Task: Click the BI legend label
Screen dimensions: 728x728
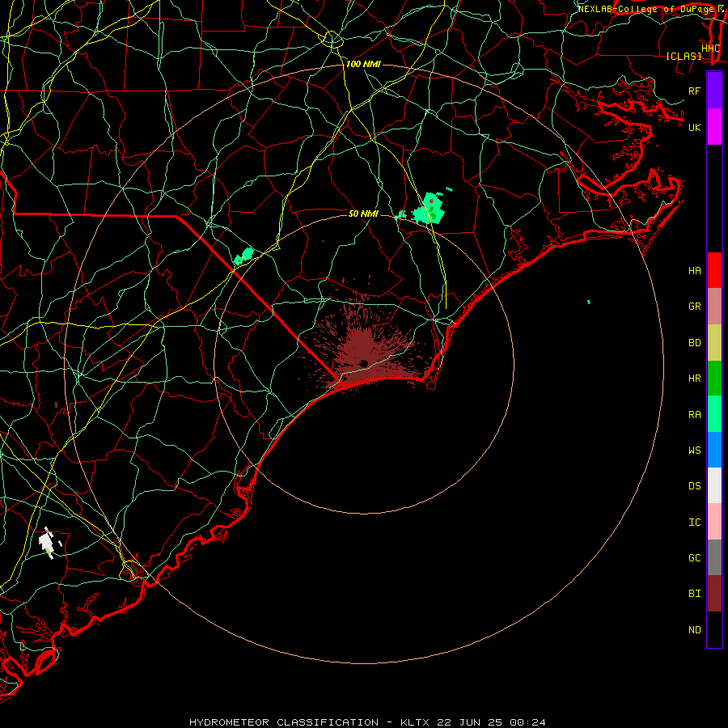Action: tap(694, 594)
